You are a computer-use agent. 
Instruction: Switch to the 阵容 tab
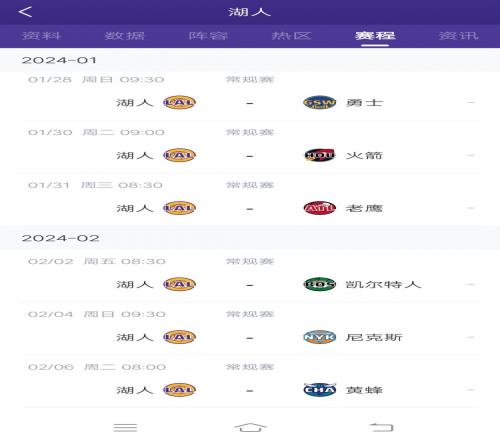tap(208, 36)
